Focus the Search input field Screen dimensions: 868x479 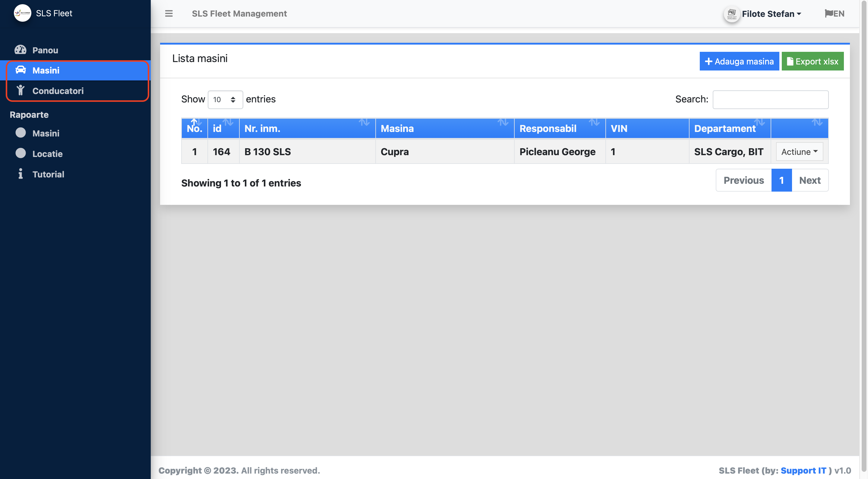coord(770,99)
